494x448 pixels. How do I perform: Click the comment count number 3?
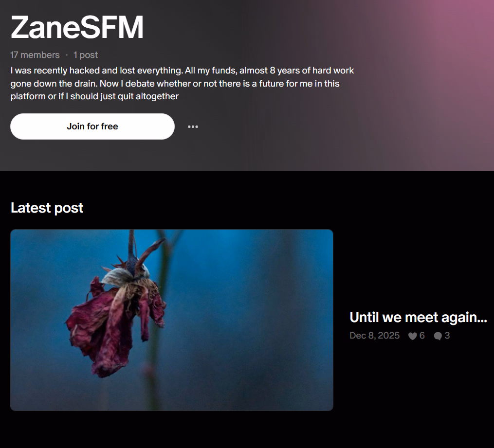coord(447,336)
